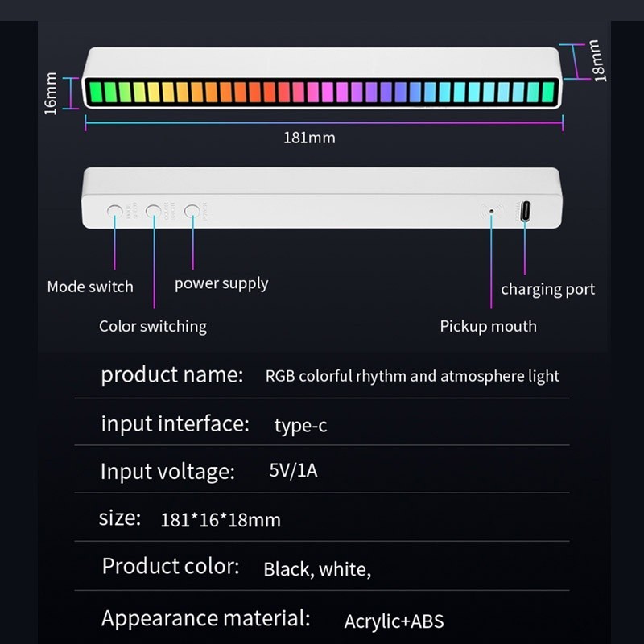Click the 5V/1A input voltage value
This screenshot has height=644, width=644.
(293, 470)
